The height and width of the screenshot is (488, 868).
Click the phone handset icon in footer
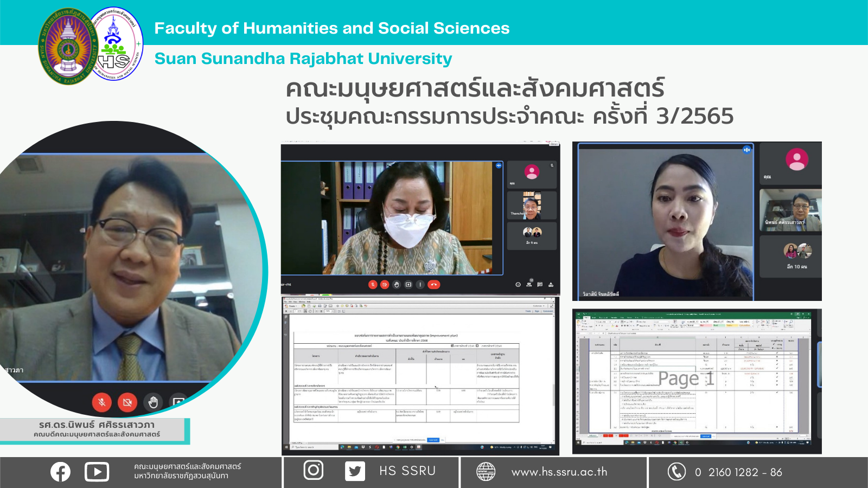pos(676,472)
